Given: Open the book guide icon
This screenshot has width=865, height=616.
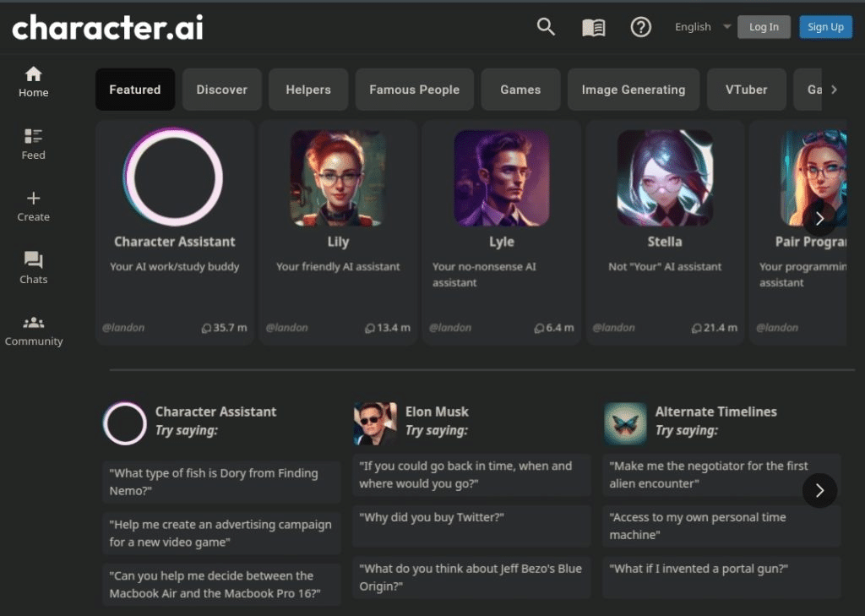Looking at the screenshot, I should click(x=594, y=28).
